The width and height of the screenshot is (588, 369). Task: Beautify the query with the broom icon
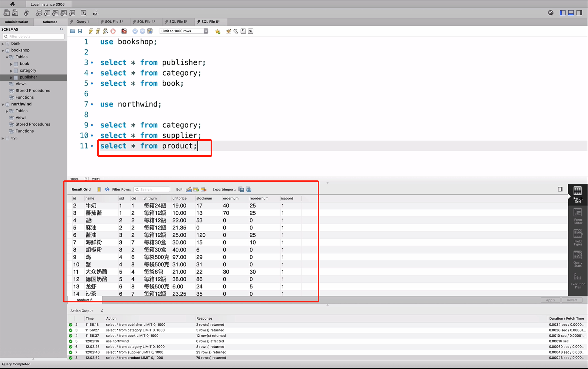[228, 31]
